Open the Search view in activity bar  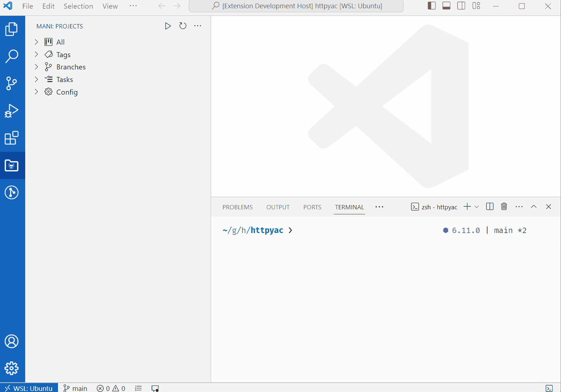click(x=12, y=56)
